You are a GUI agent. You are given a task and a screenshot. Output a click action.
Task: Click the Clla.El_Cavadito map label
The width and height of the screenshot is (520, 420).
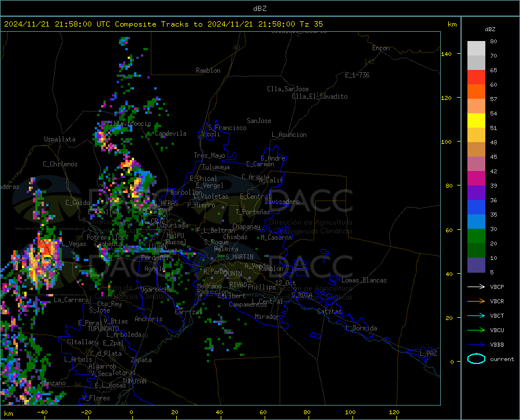tap(320, 96)
